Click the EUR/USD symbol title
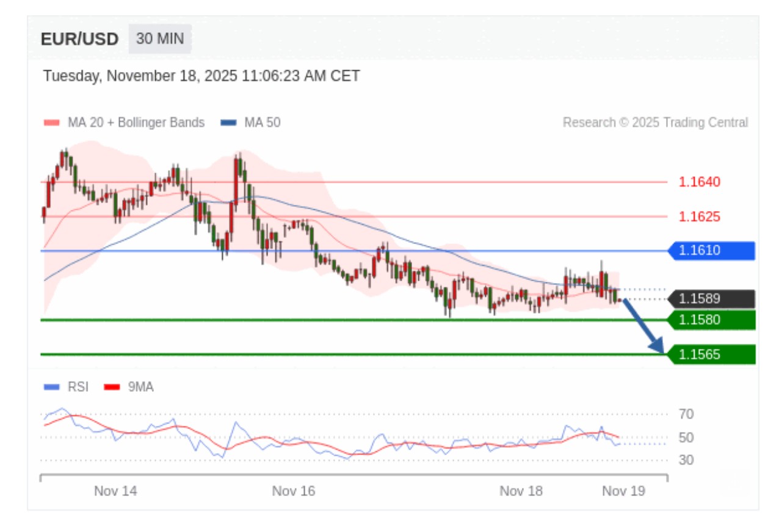This screenshot has width=779, height=532. 79,40
